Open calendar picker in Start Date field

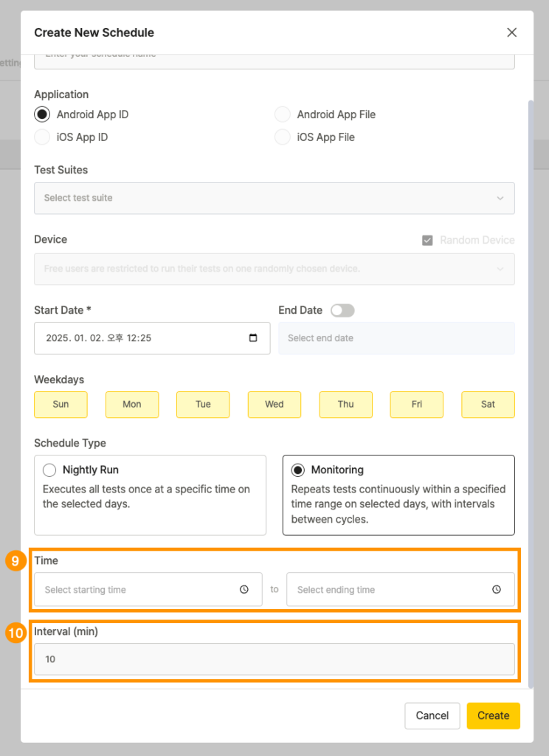(253, 338)
